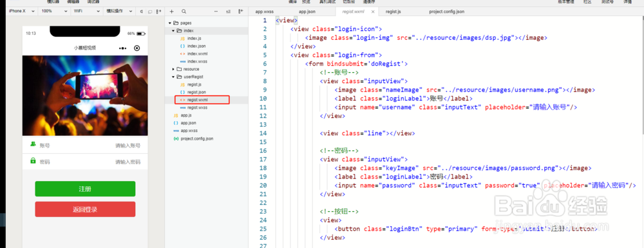Open app.json in the file tree
The height and width of the screenshot is (248, 644).
pos(188,123)
